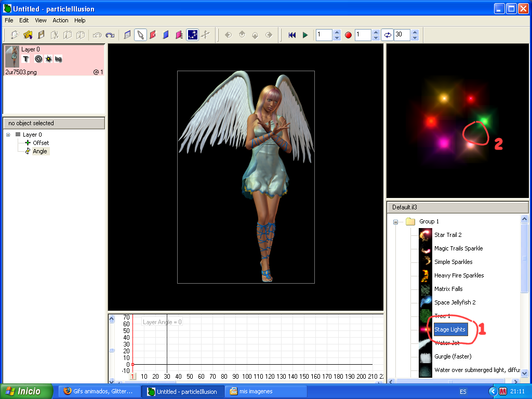Select the pink force tool
532x399 pixels.
pyautogui.click(x=179, y=35)
